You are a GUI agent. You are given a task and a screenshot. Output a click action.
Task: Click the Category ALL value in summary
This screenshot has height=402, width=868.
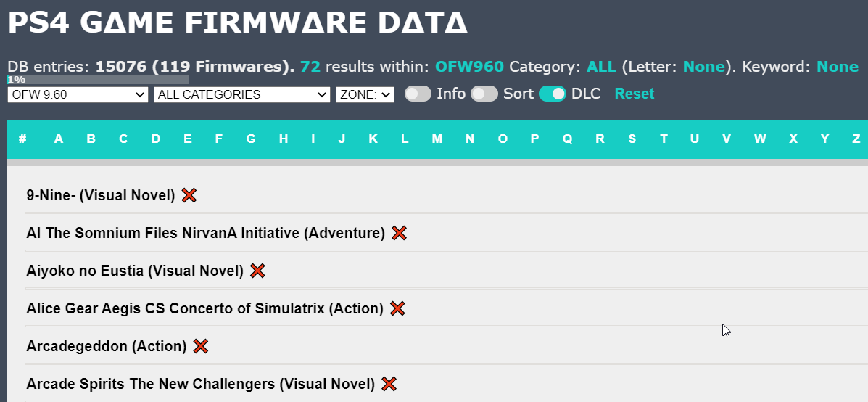click(601, 67)
